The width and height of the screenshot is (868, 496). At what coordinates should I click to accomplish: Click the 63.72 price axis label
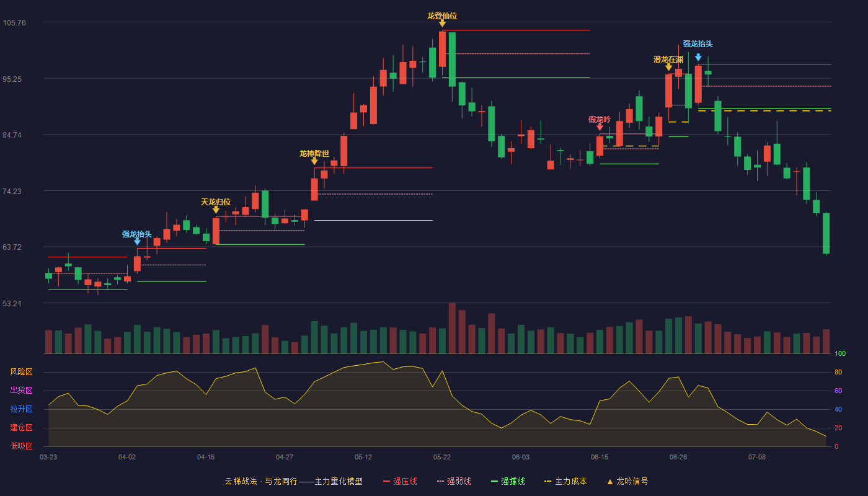12,247
